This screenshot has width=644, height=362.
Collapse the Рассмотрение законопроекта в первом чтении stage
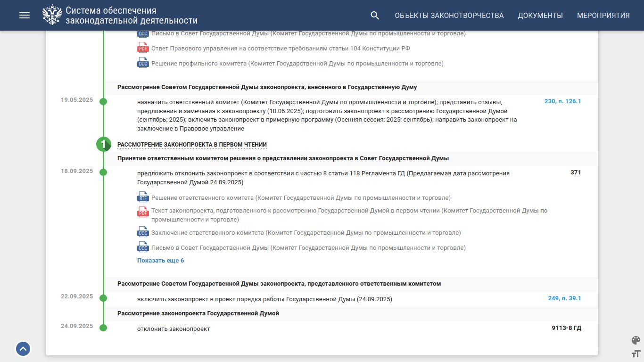coord(192,145)
